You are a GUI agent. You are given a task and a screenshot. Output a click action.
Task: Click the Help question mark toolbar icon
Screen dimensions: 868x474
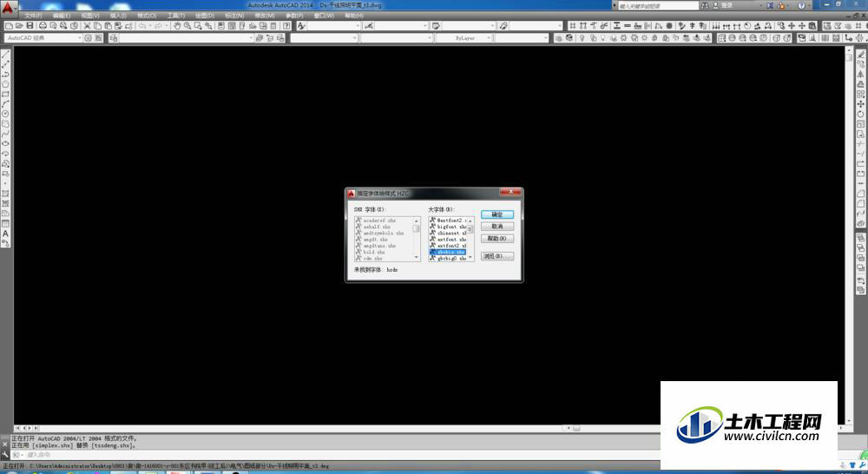[x=286, y=25]
